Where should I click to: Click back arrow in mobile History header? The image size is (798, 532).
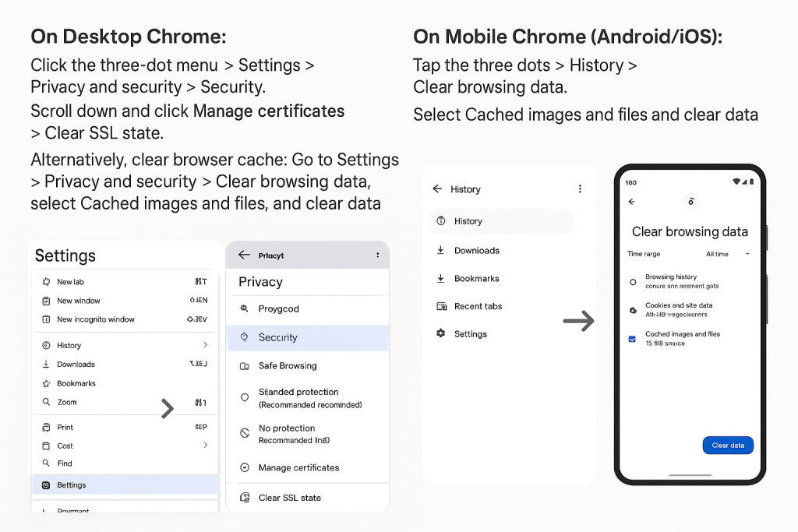(437, 188)
